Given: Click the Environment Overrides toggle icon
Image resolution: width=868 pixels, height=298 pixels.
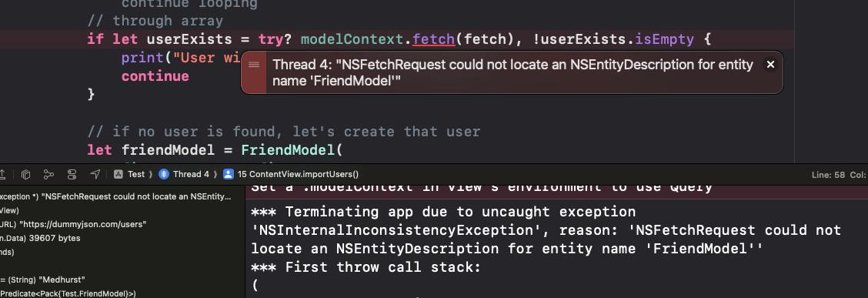Looking at the screenshot, I should 72,175.
